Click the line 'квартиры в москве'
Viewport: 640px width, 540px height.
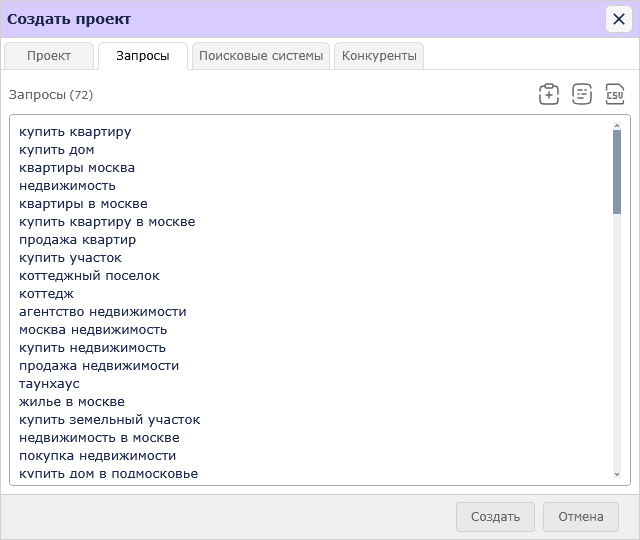83,204
